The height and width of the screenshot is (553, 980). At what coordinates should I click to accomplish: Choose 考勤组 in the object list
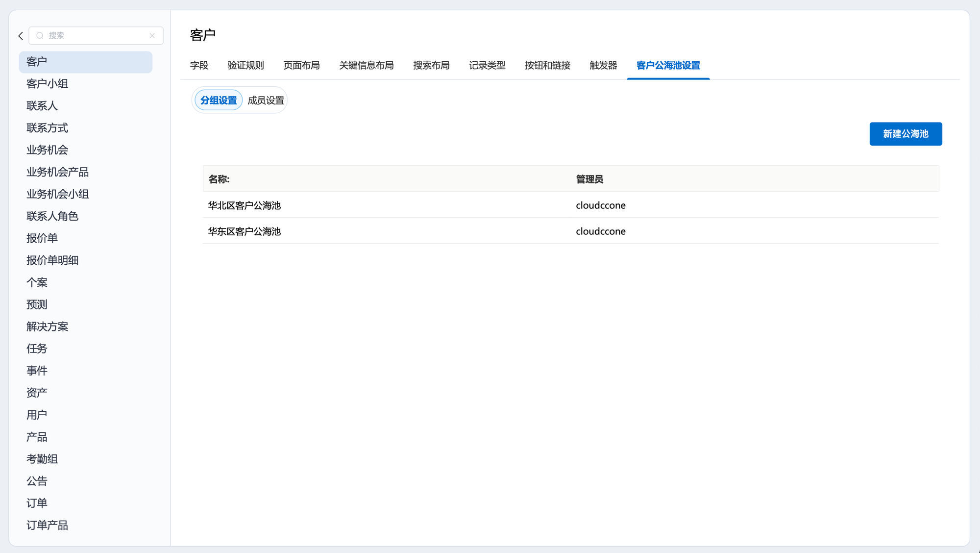pos(42,459)
